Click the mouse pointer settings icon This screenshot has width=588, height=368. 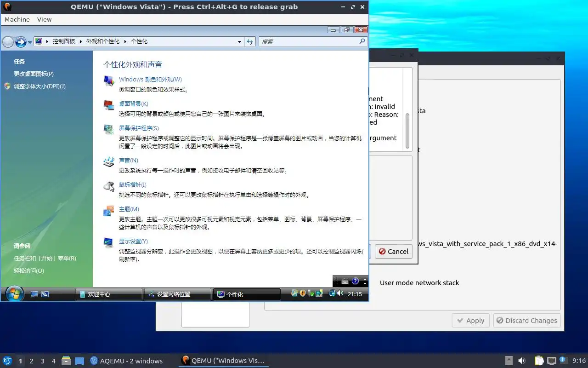coord(109,186)
